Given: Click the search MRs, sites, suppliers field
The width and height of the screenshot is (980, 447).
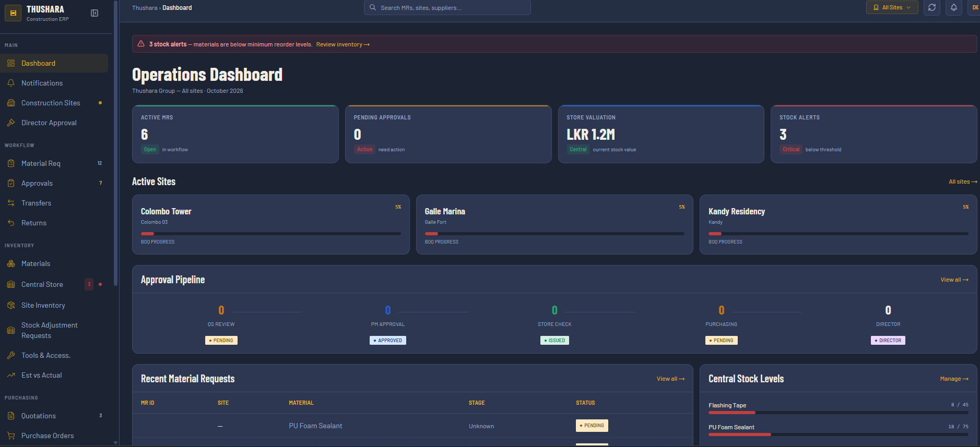Looking at the screenshot, I should pyautogui.click(x=447, y=7).
